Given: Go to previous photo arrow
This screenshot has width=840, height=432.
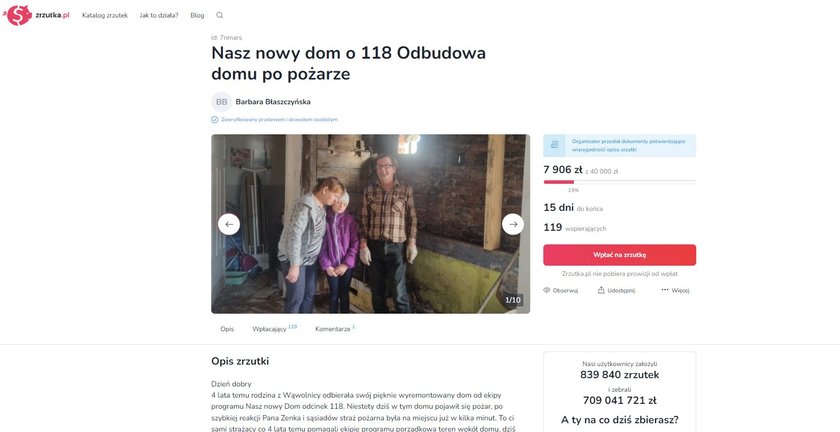Looking at the screenshot, I should pyautogui.click(x=229, y=224).
